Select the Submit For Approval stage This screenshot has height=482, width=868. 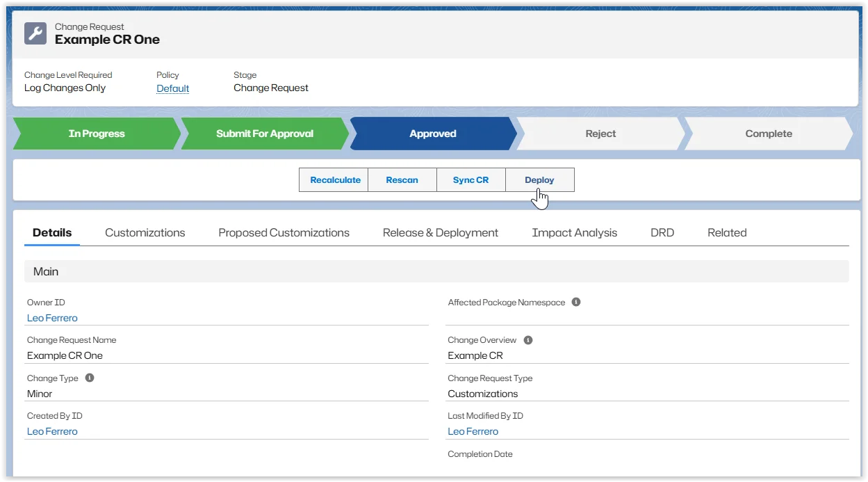pyautogui.click(x=264, y=134)
